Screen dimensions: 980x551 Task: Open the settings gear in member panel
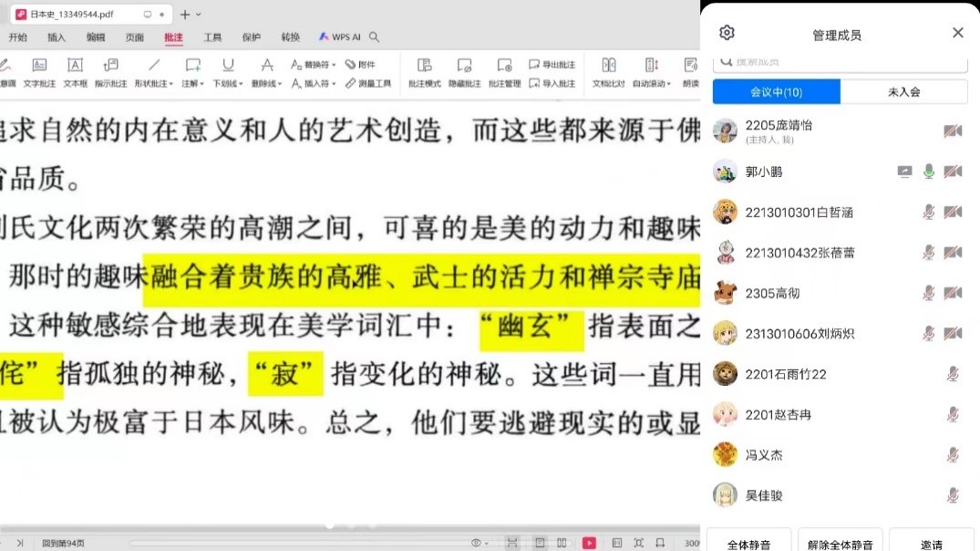pos(727,33)
